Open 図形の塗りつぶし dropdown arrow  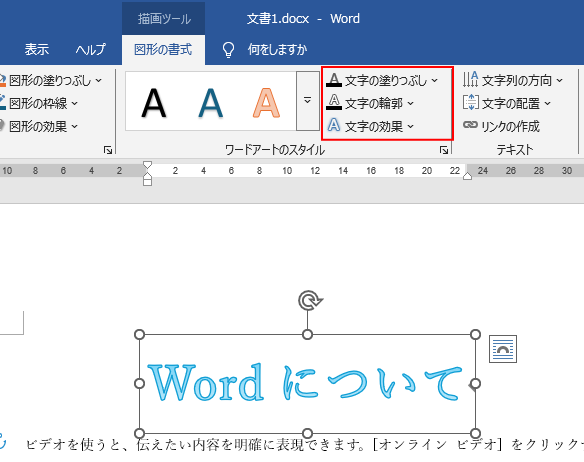click(x=98, y=80)
